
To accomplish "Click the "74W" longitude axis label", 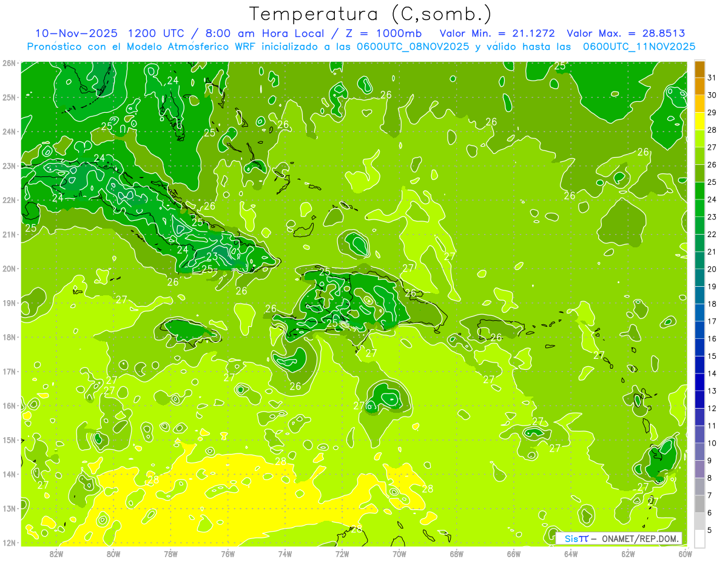I will 285,554.
